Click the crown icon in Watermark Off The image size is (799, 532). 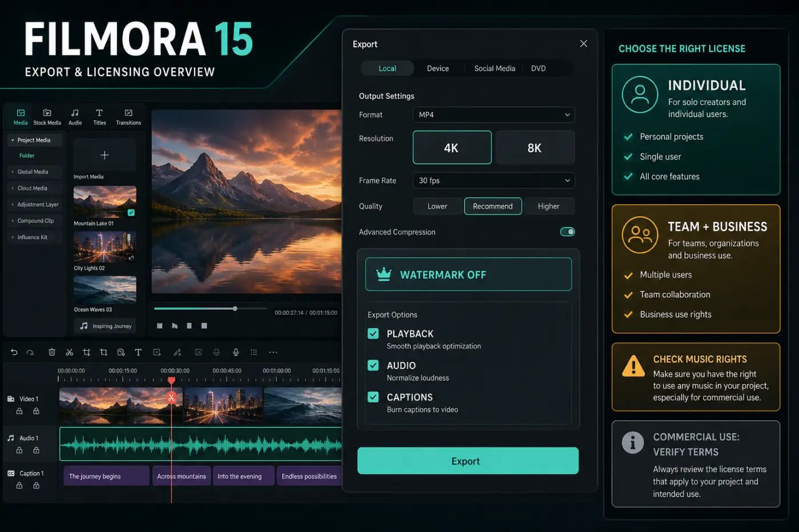point(384,274)
